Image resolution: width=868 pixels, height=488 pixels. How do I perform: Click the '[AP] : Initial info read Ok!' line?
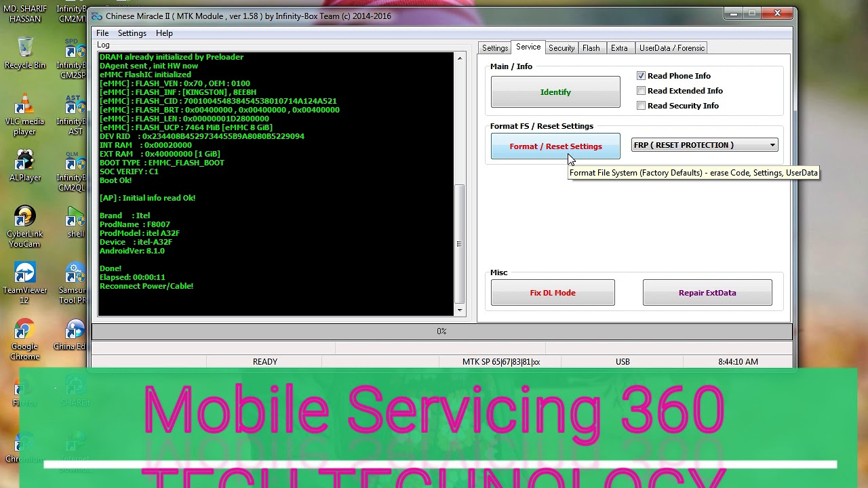point(147,198)
